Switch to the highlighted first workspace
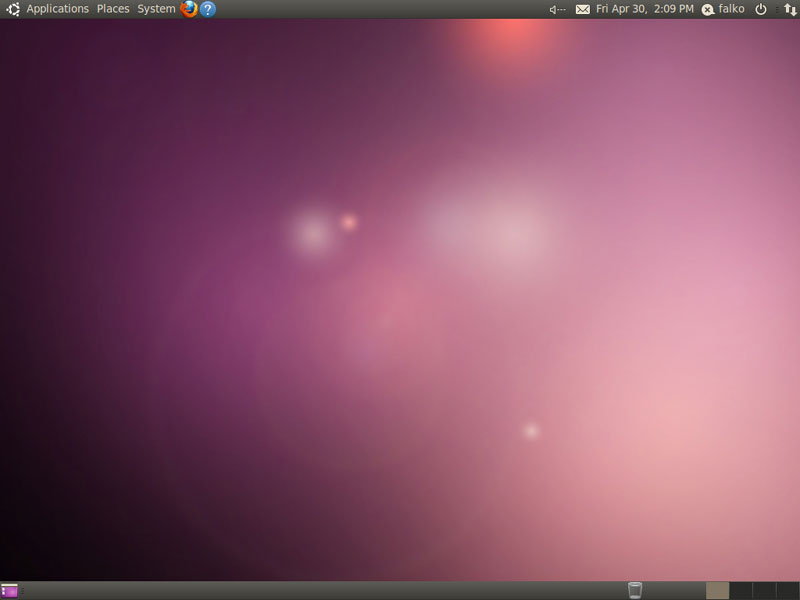 pyautogui.click(x=717, y=591)
